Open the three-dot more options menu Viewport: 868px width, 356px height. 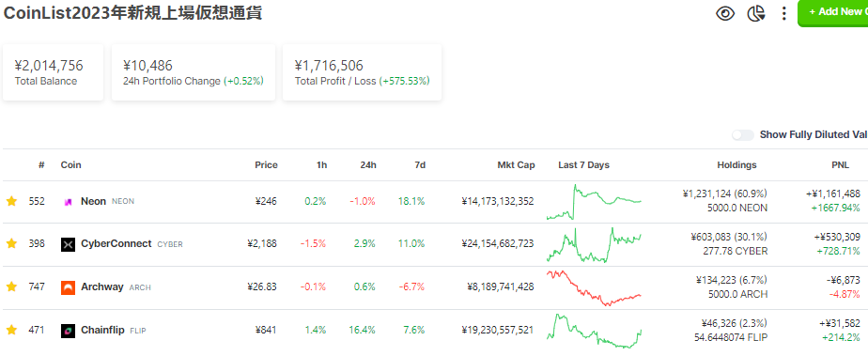coord(783,13)
